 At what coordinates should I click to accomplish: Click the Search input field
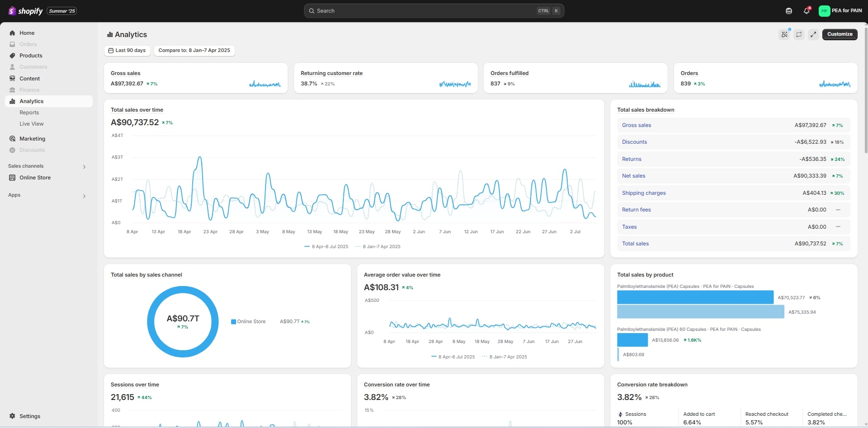(434, 11)
